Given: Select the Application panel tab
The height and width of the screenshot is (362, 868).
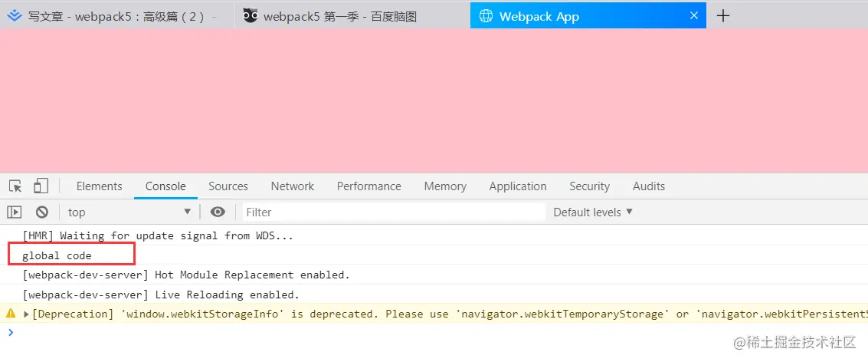Looking at the screenshot, I should (x=518, y=186).
